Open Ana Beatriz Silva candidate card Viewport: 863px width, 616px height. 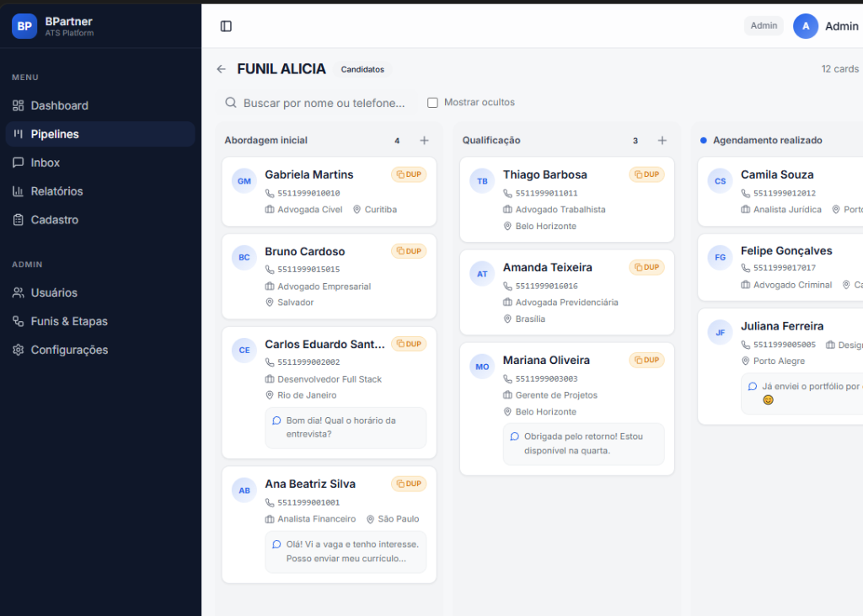point(310,484)
